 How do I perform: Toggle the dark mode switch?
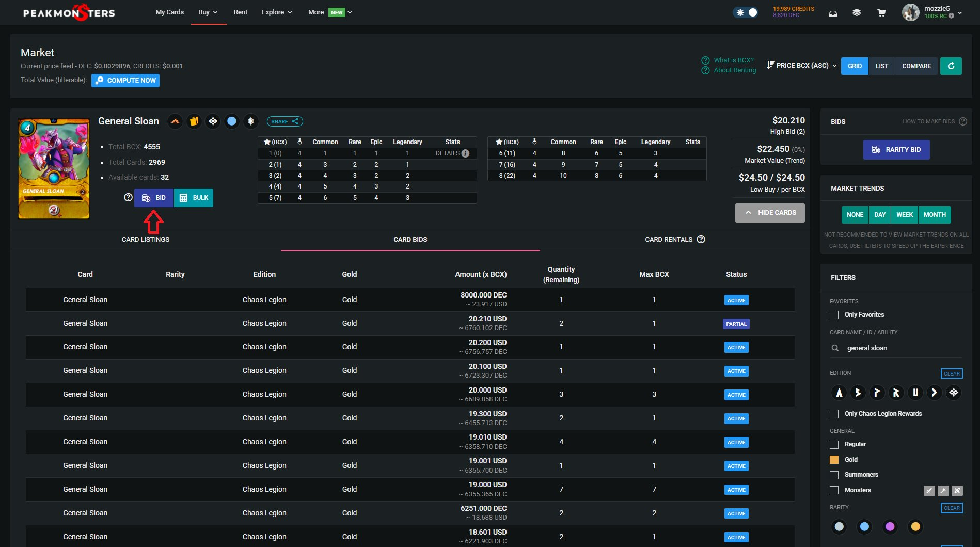(x=746, y=12)
